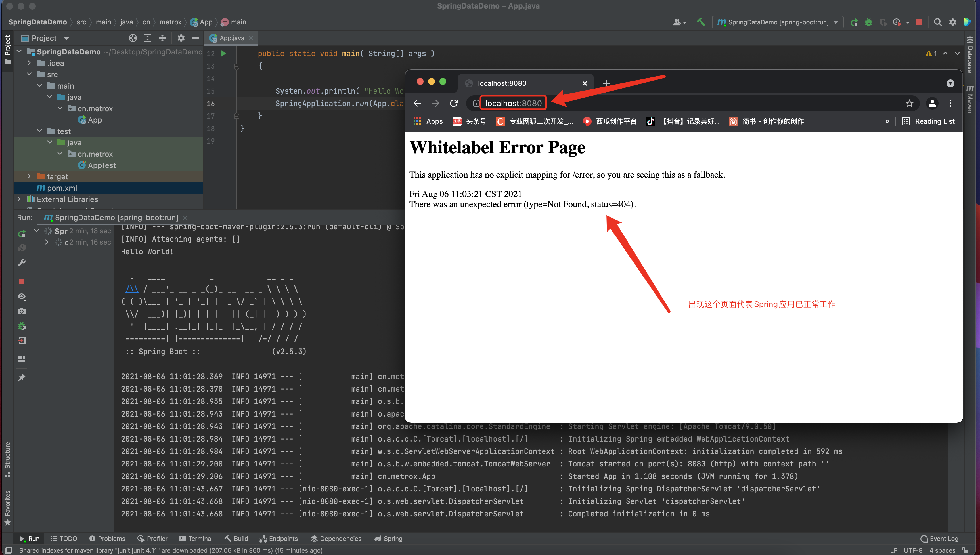Screen dimensions: 980x555
Task: Click the red Stop button in the Run panel
Action: (x=22, y=281)
